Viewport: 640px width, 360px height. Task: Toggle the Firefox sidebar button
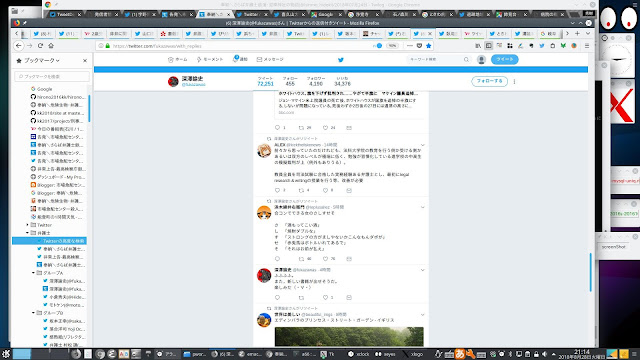(x=489, y=46)
